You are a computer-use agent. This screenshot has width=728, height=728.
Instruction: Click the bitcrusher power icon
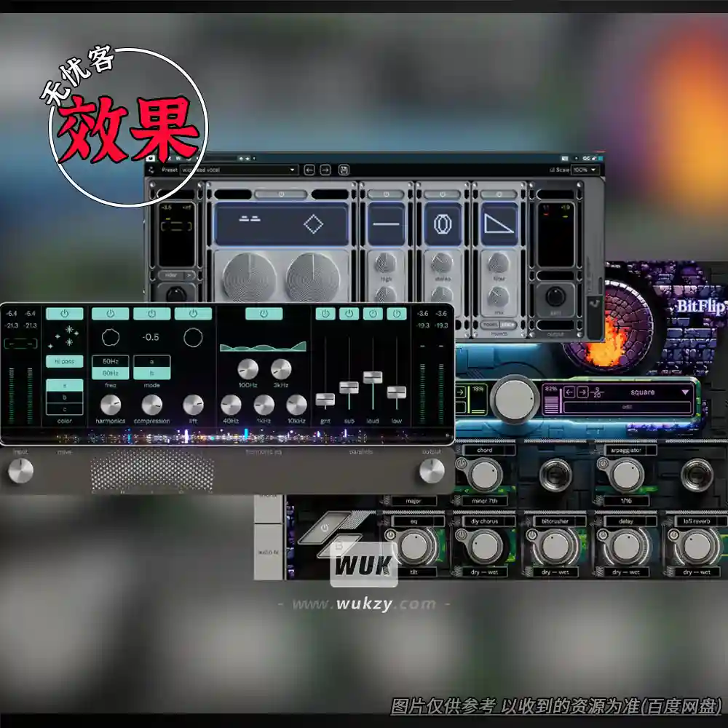point(534,534)
